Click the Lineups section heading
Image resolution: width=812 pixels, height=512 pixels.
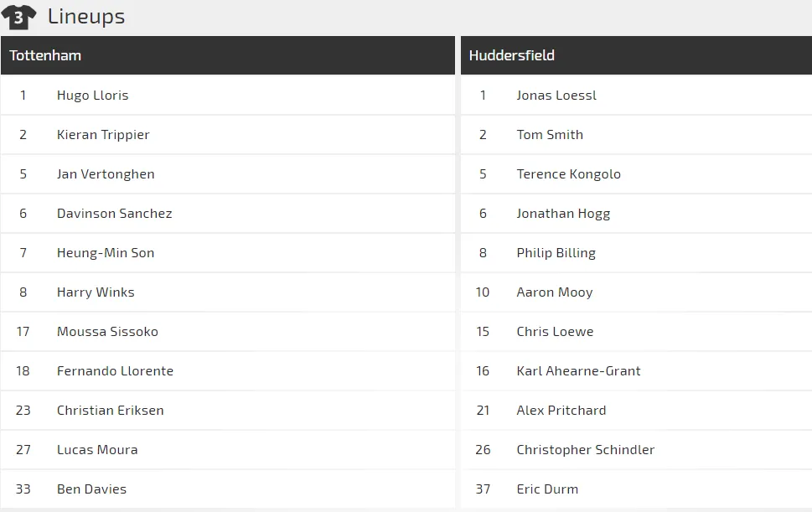(86, 16)
